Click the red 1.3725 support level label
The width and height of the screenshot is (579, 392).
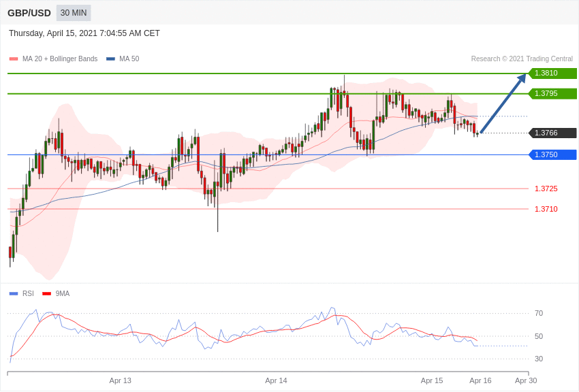tap(546, 189)
